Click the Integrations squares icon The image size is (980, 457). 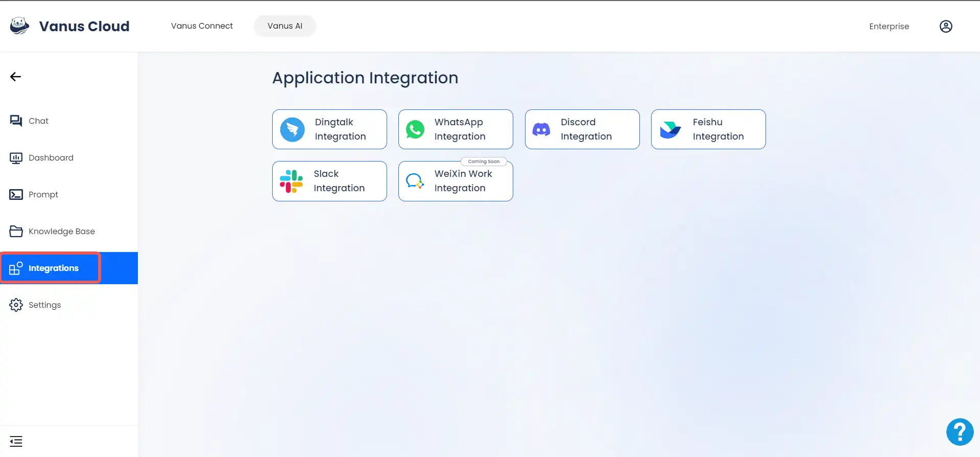point(16,268)
